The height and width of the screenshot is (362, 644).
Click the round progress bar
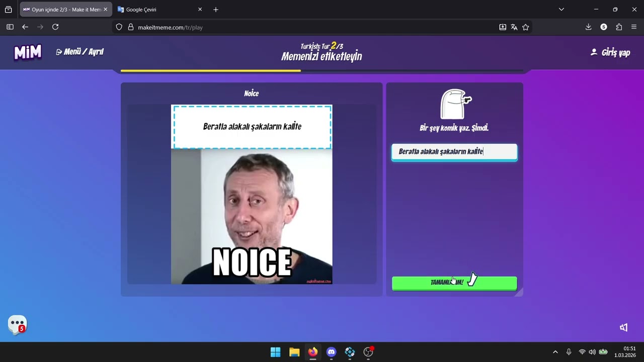pos(322,71)
